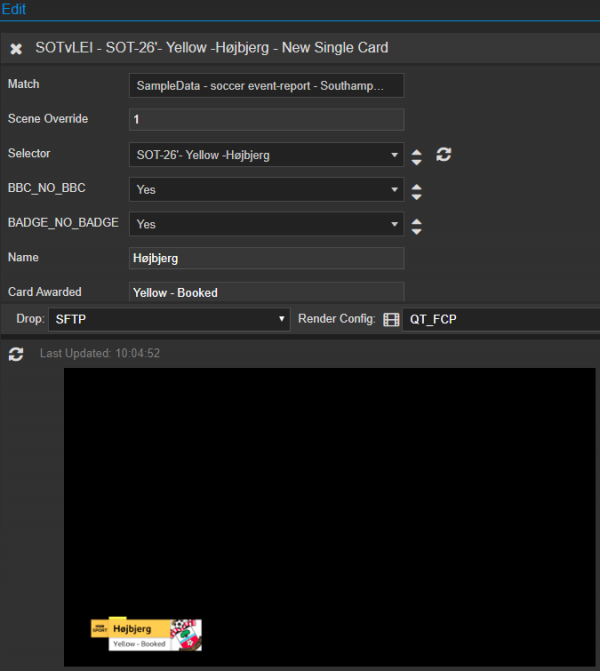Select the Card Awarded text field
600x671 pixels.
point(266,292)
